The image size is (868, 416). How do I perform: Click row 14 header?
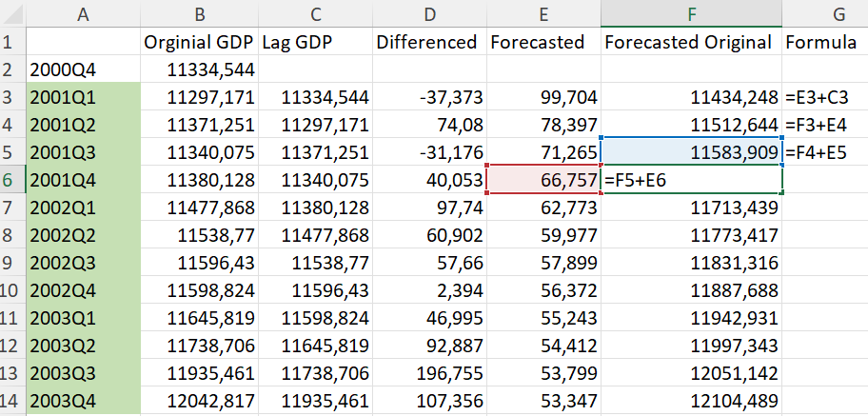[x=12, y=400]
